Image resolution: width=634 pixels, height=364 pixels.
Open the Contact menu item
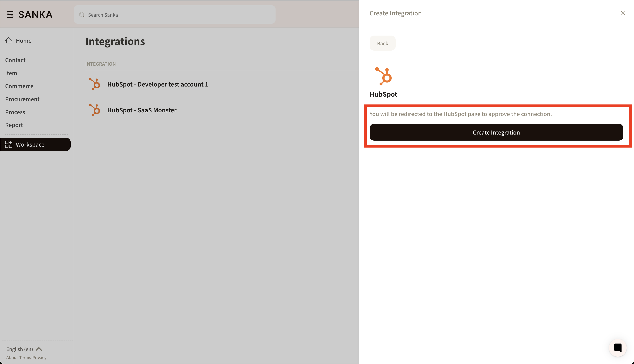(15, 60)
